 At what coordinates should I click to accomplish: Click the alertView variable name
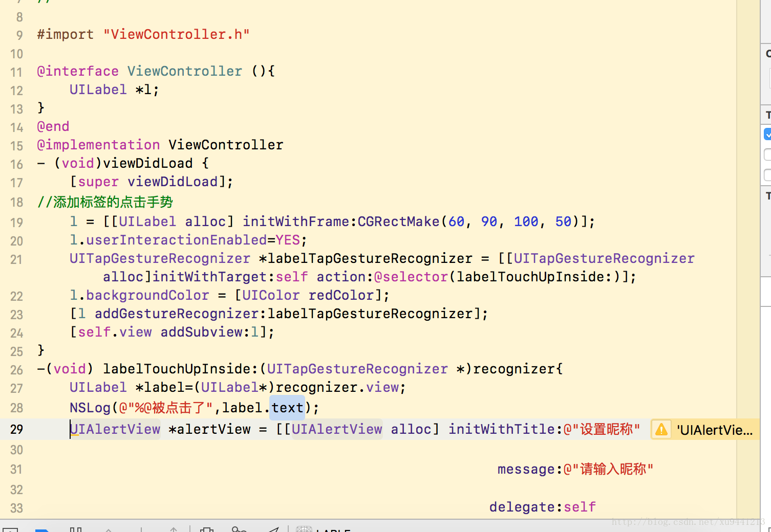(213, 429)
